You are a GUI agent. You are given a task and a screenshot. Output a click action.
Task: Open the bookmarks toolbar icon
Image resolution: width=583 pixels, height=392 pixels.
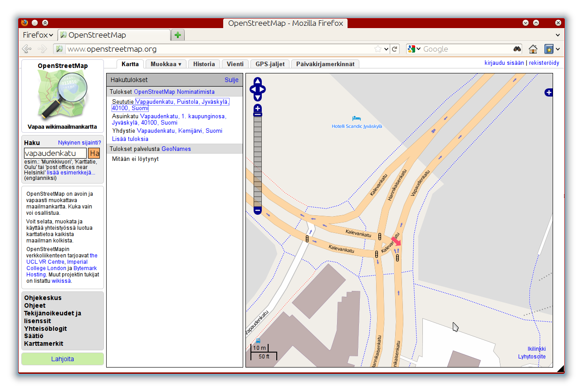pos(549,49)
